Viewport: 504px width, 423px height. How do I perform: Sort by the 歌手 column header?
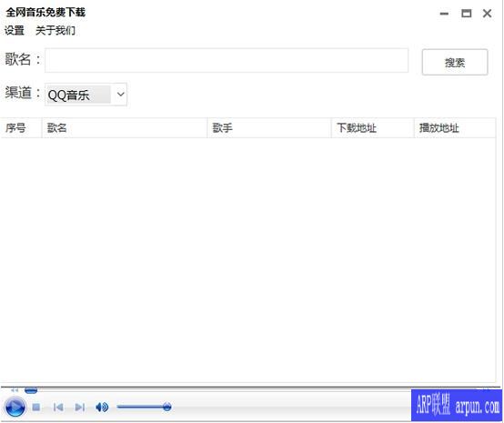coord(269,128)
